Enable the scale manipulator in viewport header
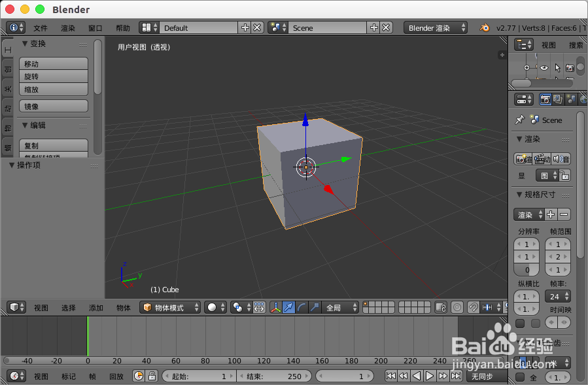 click(313, 308)
